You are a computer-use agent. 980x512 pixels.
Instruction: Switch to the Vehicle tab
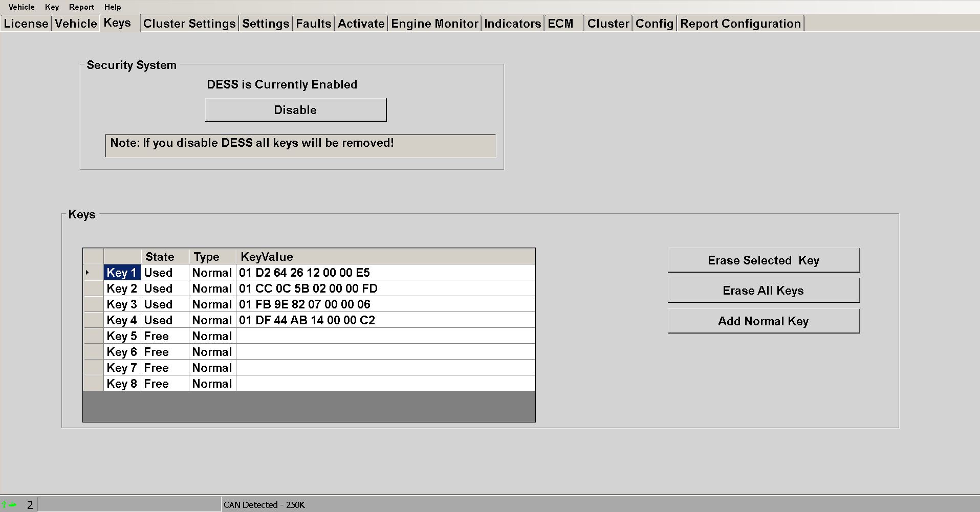point(76,24)
